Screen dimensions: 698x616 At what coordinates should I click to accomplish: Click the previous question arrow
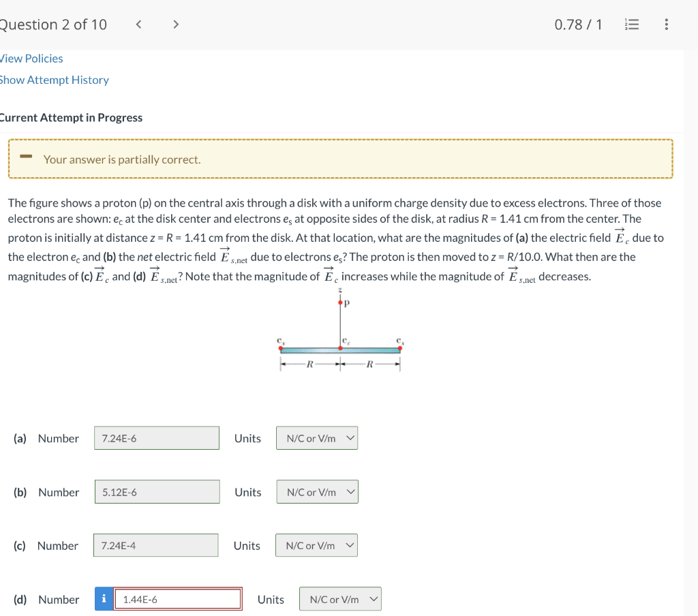click(138, 24)
